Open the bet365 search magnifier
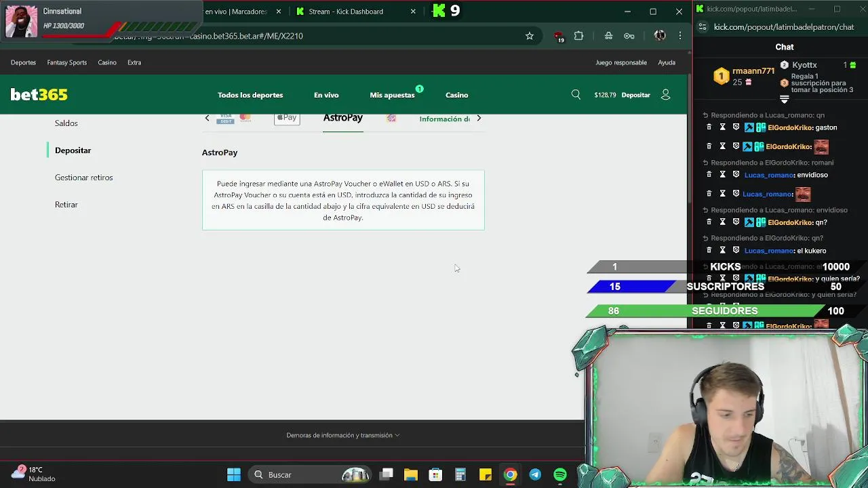This screenshot has width=868, height=488. pos(576,95)
